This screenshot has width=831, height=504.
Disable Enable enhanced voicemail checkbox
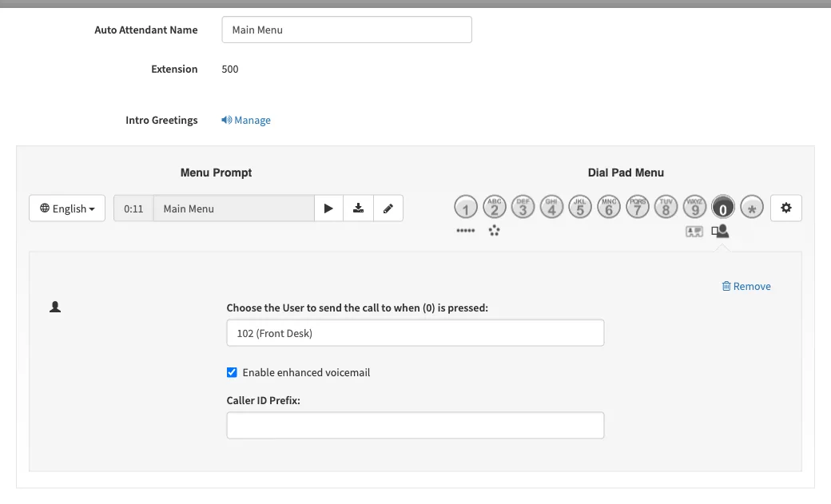[232, 372]
